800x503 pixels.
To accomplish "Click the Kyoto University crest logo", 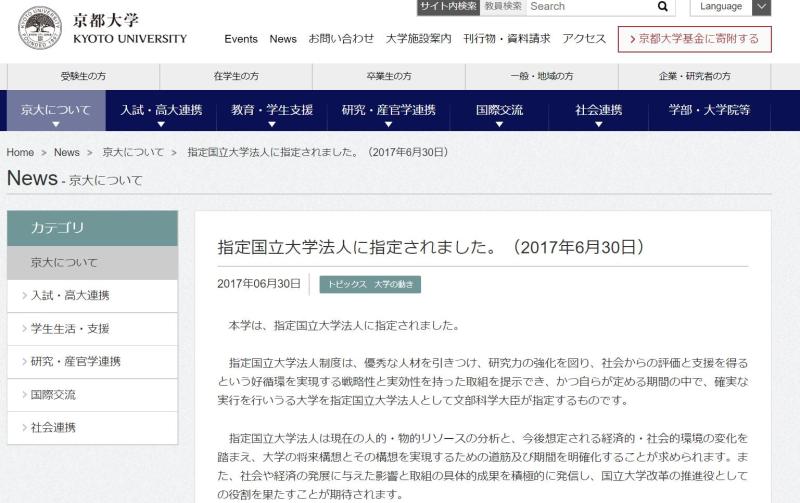I will pos(40,28).
